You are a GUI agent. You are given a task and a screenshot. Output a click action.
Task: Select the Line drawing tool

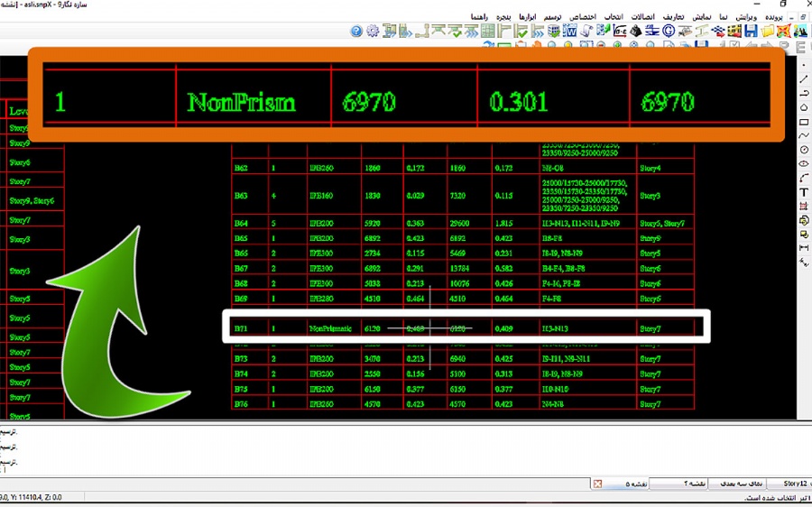804,79
